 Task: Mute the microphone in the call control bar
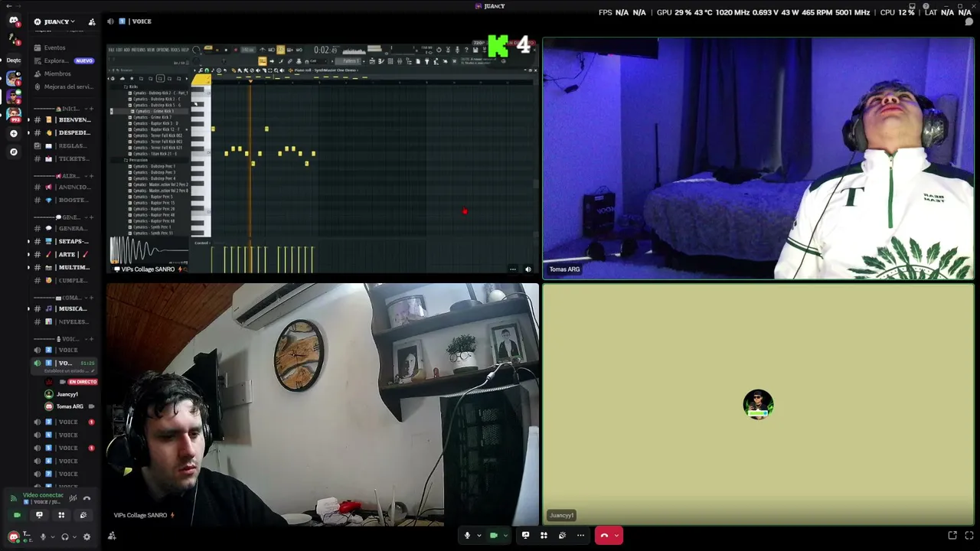(467, 536)
